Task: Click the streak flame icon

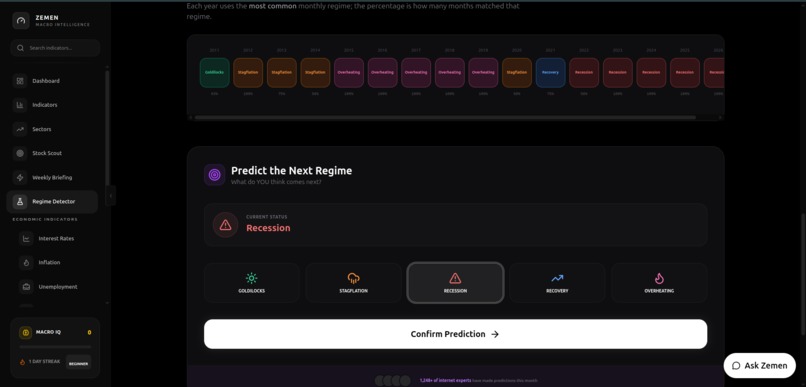Action: pyautogui.click(x=22, y=362)
